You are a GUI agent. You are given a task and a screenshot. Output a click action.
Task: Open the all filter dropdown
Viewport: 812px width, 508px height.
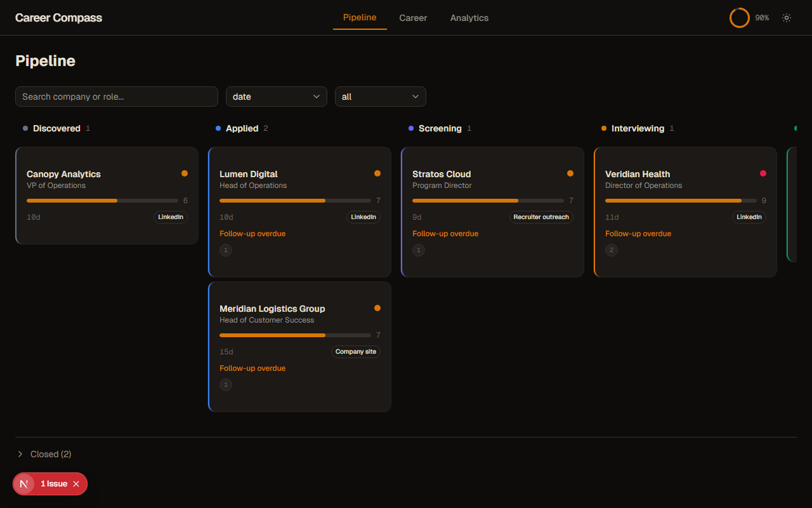point(381,97)
